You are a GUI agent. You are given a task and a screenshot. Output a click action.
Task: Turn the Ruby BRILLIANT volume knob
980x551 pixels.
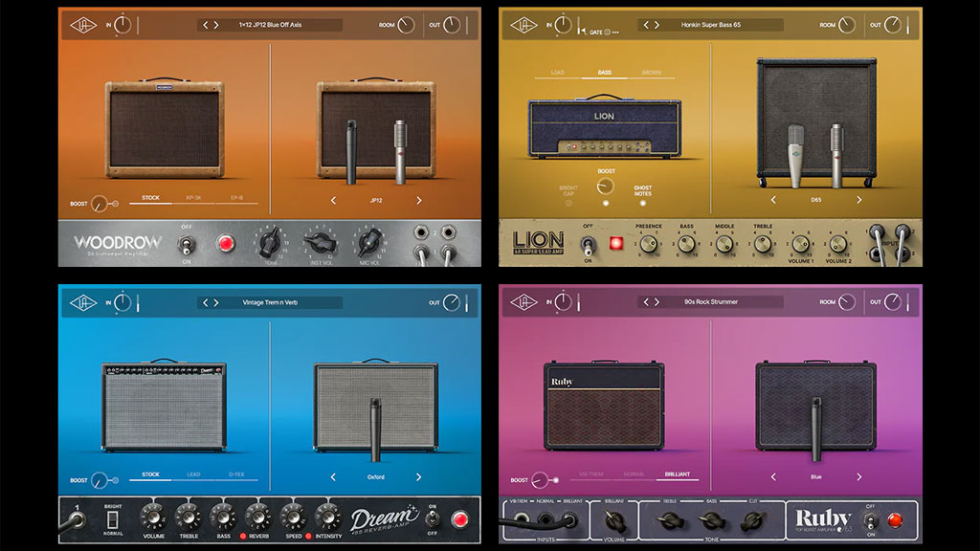click(x=613, y=519)
